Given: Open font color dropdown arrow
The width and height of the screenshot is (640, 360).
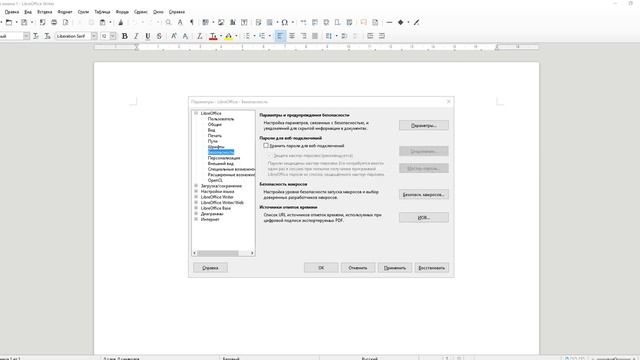Looking at the screenshot, I should (x=221, y=36).
